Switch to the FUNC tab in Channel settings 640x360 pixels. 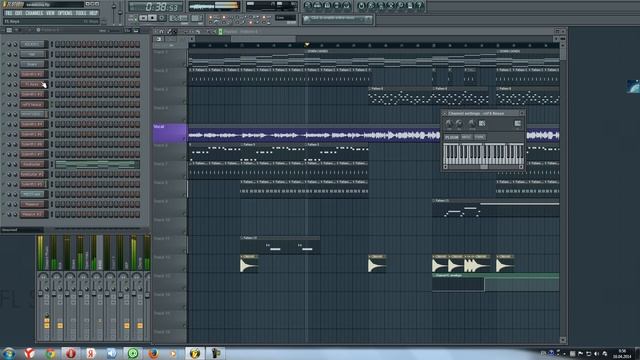(480, 137)
